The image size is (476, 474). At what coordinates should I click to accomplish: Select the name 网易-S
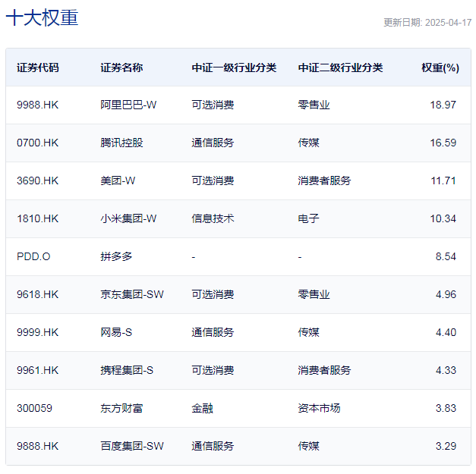pyautogui.click(x=116, y=332)
